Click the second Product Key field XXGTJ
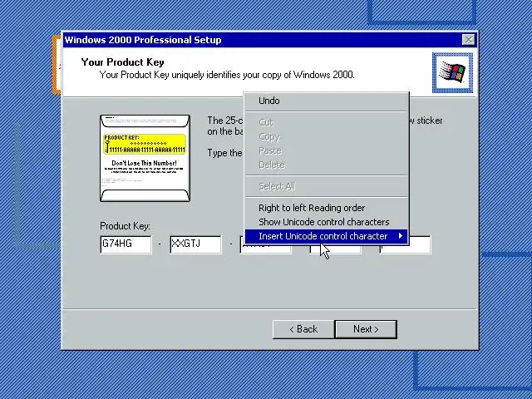This screenshot has height=399, width=532. point(196,244)
